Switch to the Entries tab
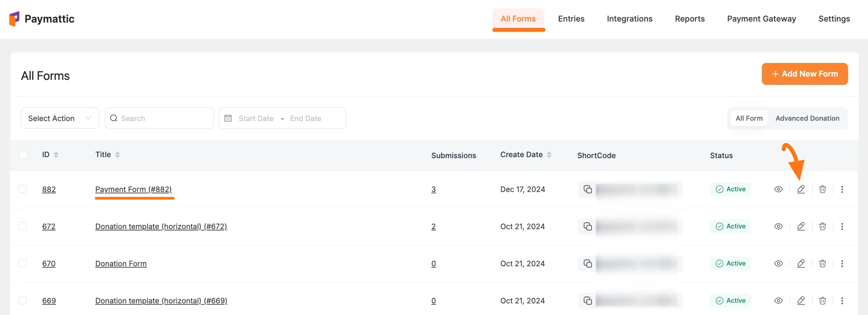 571,19
